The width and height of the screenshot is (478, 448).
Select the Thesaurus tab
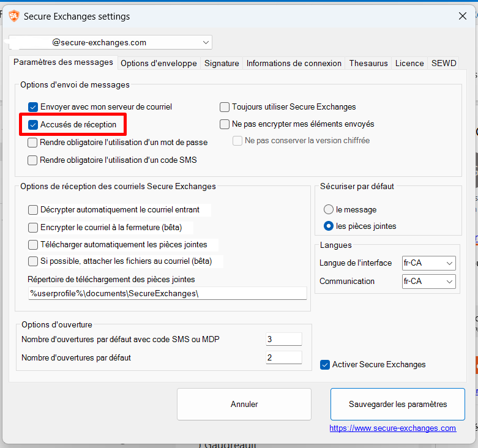(368, 63)
